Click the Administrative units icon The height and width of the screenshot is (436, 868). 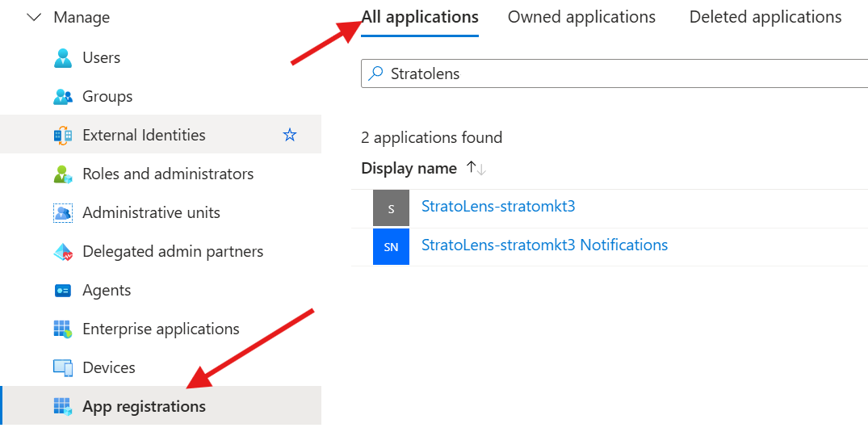pyautogui.click(x=62, y=212)
